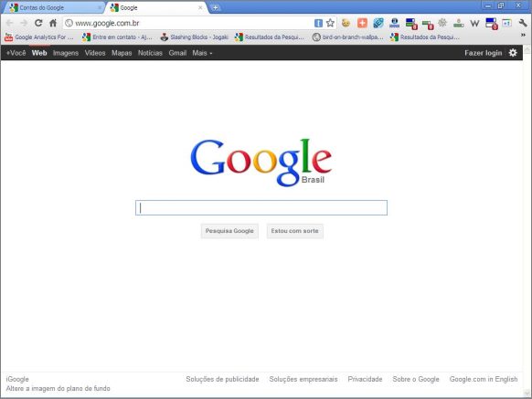Open the Entre em contato bookmark
Viewport: 532px width, 399px height.
(117, 37)
